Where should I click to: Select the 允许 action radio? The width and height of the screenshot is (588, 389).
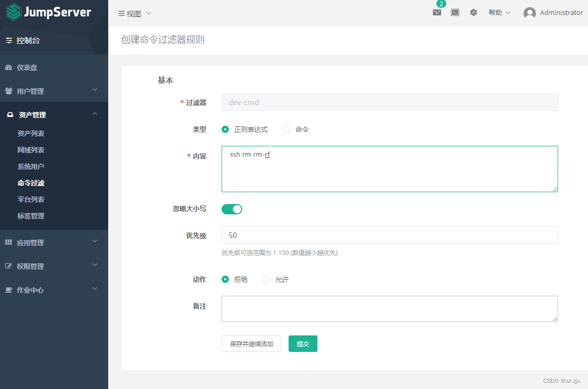tap(266, 279)
